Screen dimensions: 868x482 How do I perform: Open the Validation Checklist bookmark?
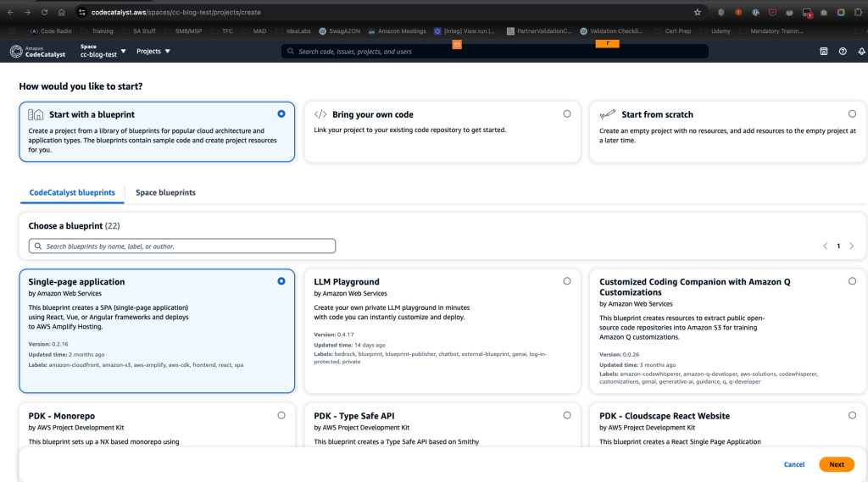click(611, 31)
